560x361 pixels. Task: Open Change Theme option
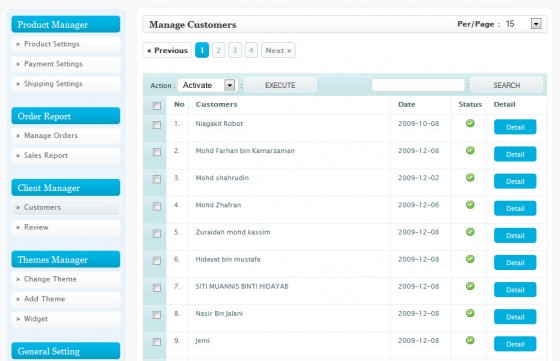pos(66,279)
